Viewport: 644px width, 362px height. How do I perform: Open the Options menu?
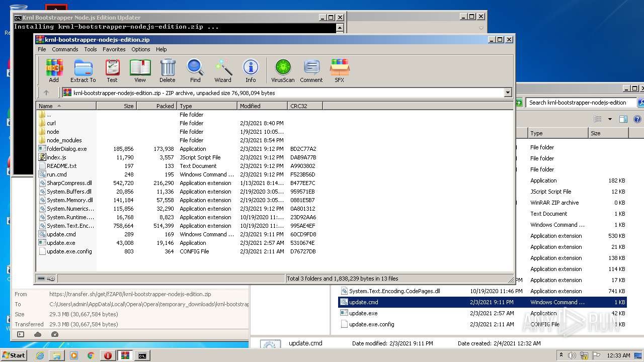click(141, 49)
